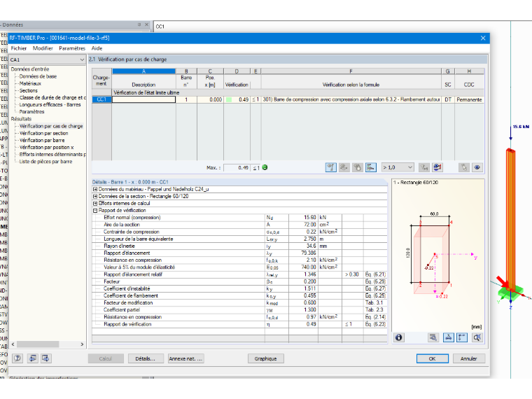
Task: Open the Aide menu
Action: click(x=97, y=48)
